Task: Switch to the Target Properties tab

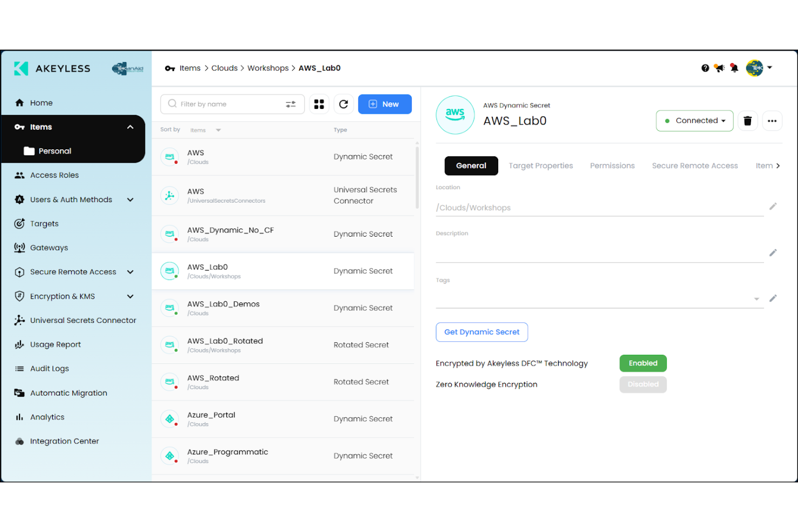Action: pos(541,165)
